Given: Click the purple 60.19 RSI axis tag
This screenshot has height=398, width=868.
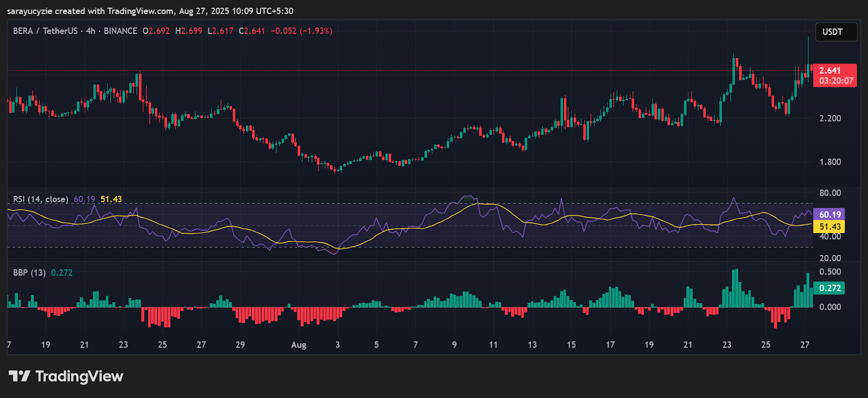Looking at the screenshot, I should pyautogui.click(x=829, y=215).
